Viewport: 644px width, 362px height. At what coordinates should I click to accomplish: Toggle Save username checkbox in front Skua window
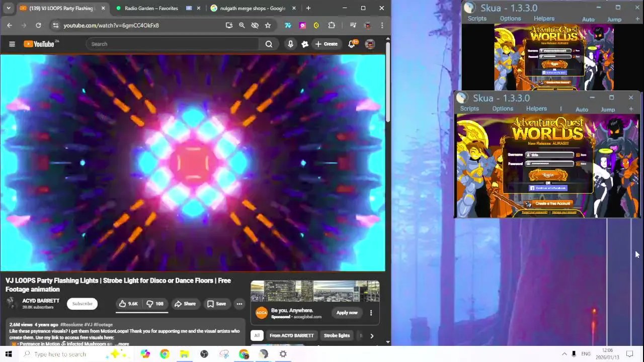point(578,155)
